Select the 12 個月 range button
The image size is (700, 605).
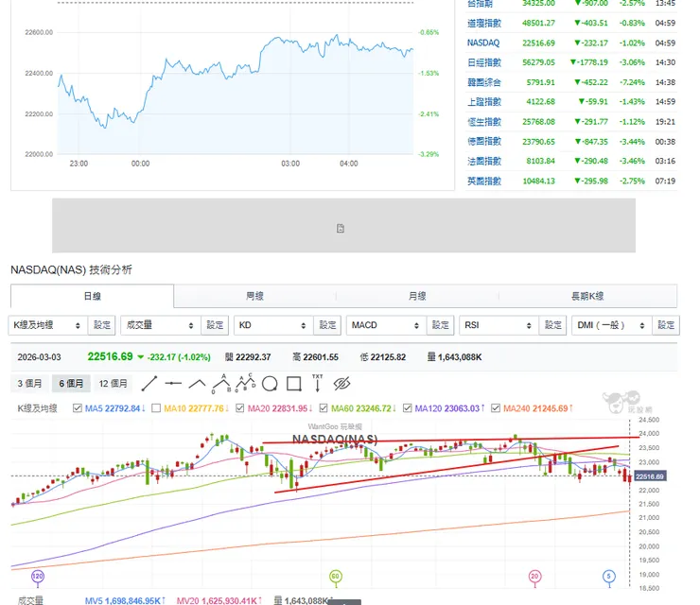click(x=114, y=384)
